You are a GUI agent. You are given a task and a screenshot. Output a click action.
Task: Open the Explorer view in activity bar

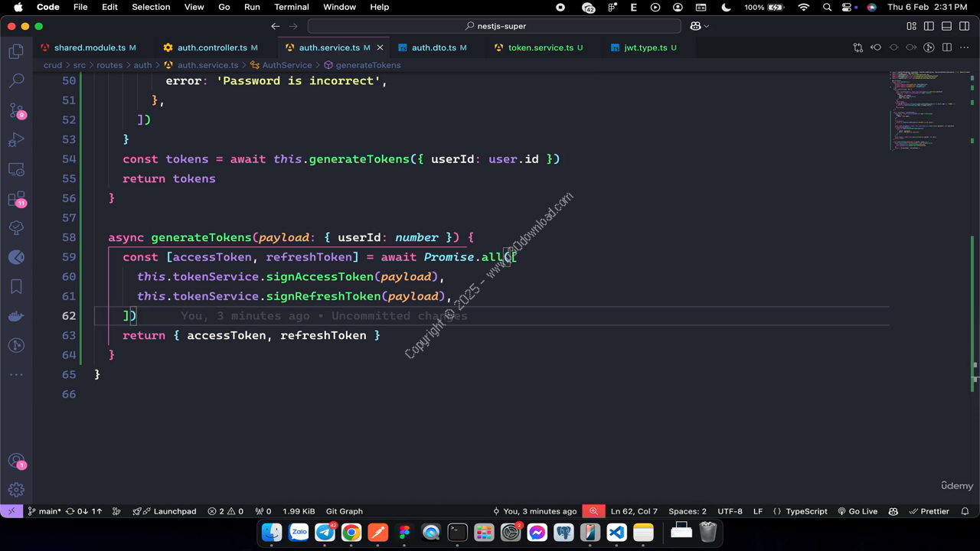point(16,52)
